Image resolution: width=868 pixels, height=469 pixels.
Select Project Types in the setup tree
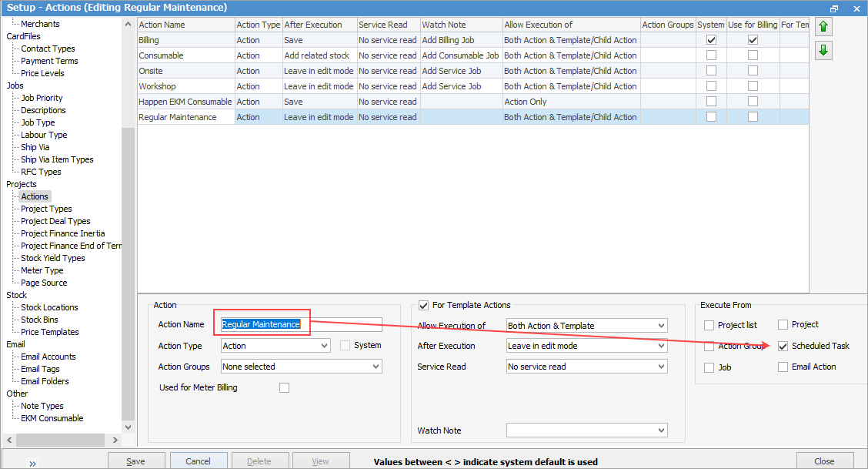[46, 209]
